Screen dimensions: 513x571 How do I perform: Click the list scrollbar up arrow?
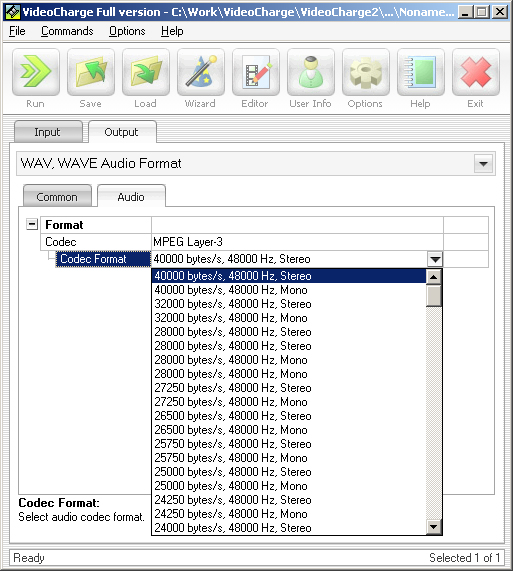click(434, 277)
